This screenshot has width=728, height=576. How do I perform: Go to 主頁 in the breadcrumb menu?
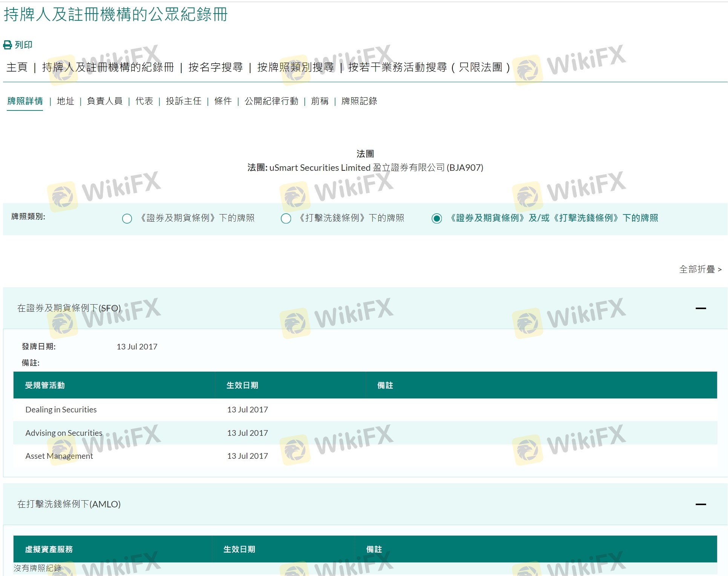click(17, 67)
